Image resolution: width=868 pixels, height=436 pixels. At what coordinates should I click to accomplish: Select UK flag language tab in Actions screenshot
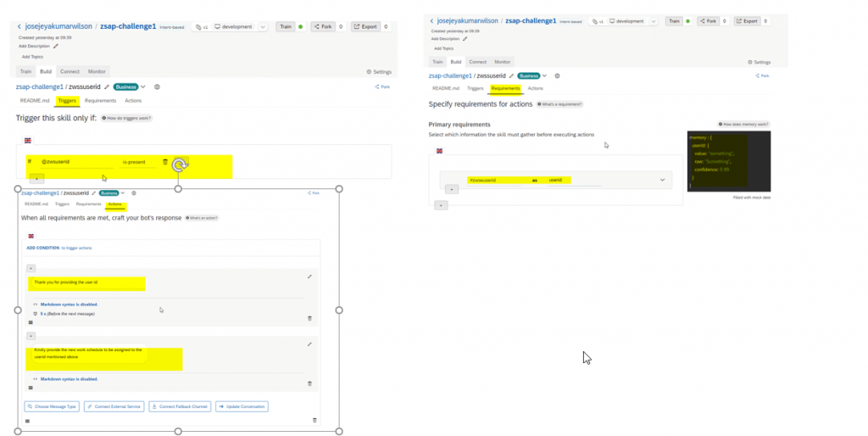coord(31,236)
